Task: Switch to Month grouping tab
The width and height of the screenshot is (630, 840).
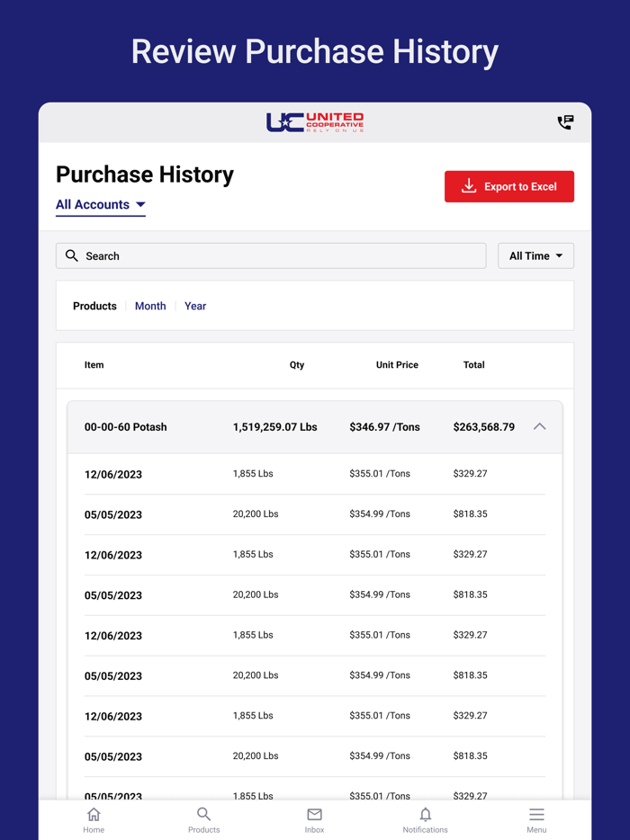Action: [x=150, y=306]
